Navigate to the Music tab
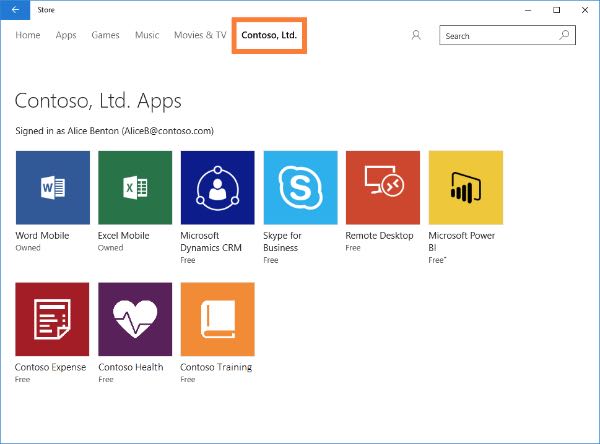The height and width of the screenshot is (444, 600). [147, 35]
